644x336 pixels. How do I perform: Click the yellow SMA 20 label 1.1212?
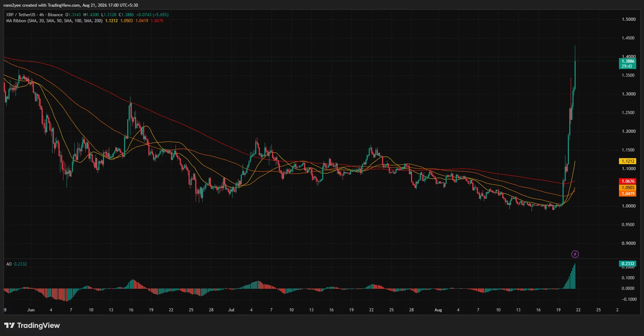point(628,161)
